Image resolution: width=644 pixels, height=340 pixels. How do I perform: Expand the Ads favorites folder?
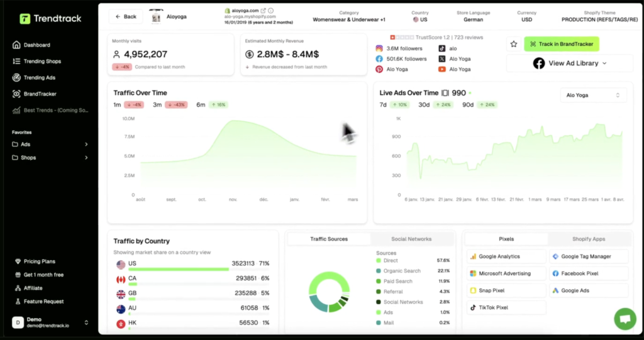[50, 145]
